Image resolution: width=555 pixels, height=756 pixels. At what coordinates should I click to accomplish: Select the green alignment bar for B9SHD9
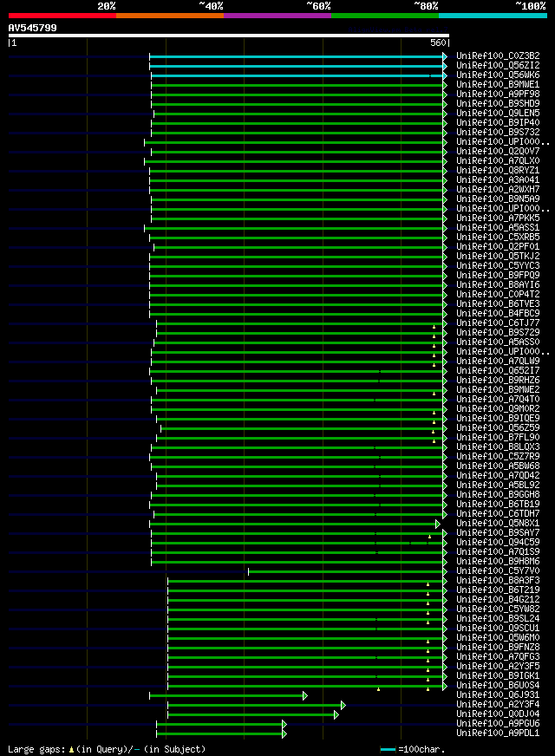click(297, 104)
